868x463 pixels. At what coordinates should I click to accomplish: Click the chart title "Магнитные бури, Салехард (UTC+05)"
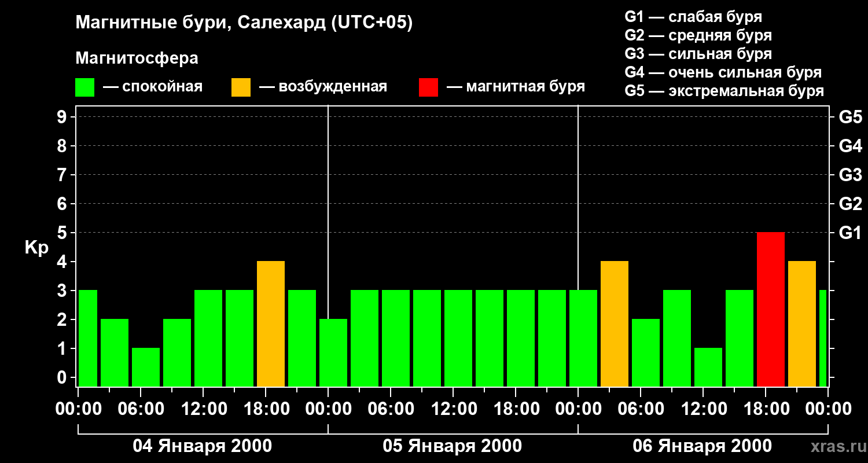pos(244,23)
